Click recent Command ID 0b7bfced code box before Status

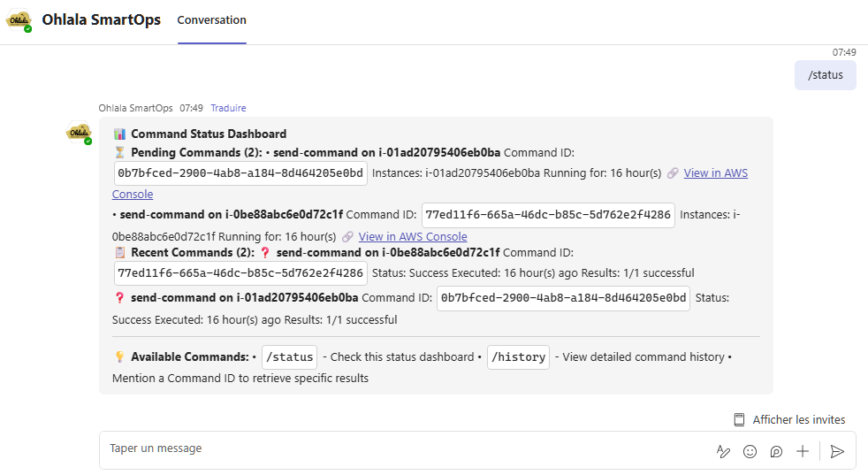point(563,298)
